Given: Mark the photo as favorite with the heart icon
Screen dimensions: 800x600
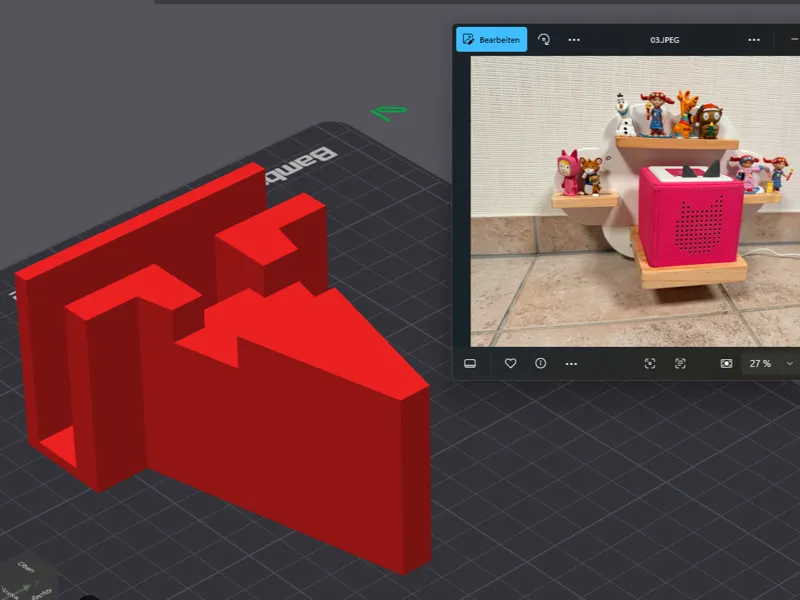Looking at the screenshot, I should point(510,363).
